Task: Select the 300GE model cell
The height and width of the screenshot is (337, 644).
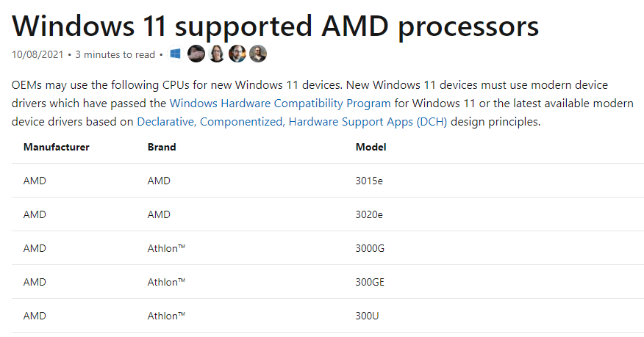Action: point(370,282)
